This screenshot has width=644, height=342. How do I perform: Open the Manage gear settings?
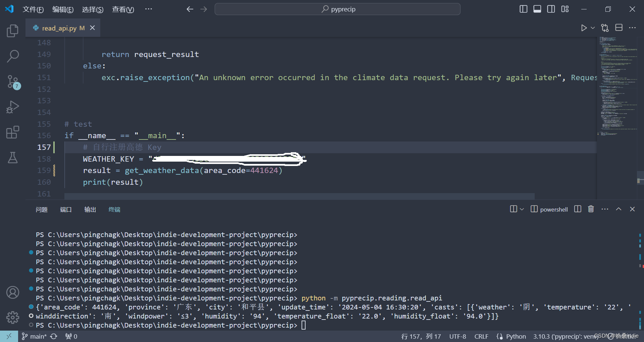pyautogui.click(x=12, y=317)
